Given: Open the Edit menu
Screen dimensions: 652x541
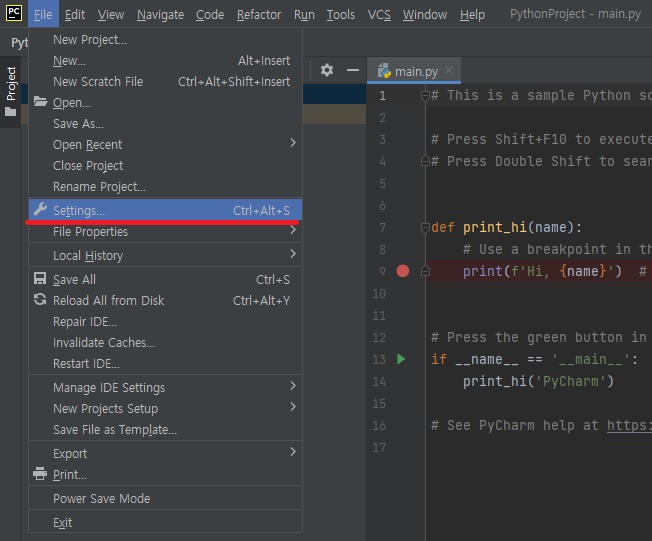Looking at the screenshot, I should coord(75,15).
